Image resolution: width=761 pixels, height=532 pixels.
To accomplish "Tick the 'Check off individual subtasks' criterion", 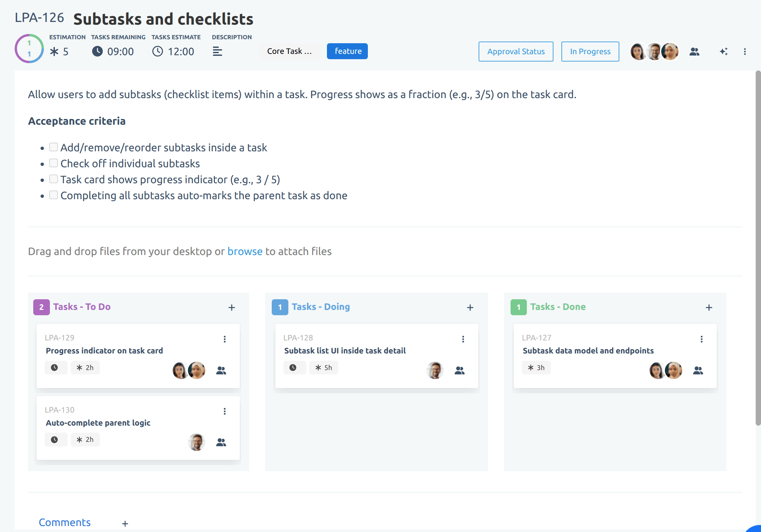I will [x=53, y=162].
